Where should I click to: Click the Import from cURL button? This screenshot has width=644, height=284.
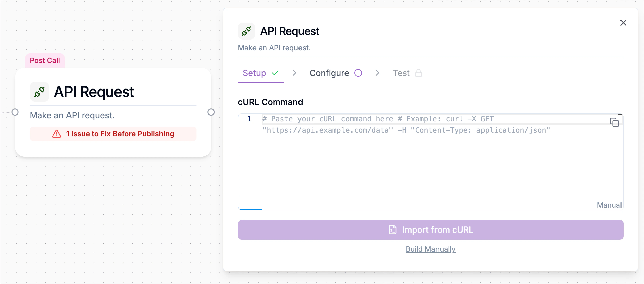pos(430,230)
